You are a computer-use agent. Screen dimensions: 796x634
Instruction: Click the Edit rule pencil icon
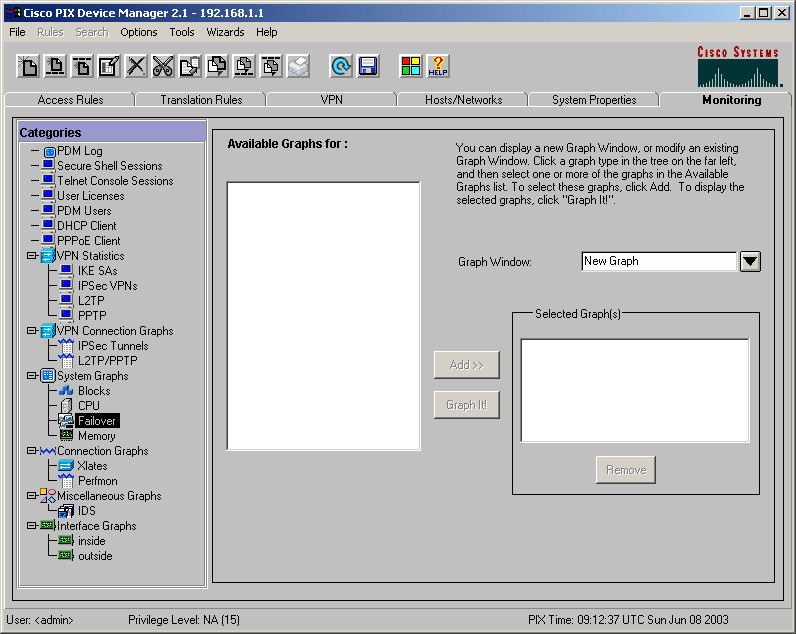pos(109,66)
